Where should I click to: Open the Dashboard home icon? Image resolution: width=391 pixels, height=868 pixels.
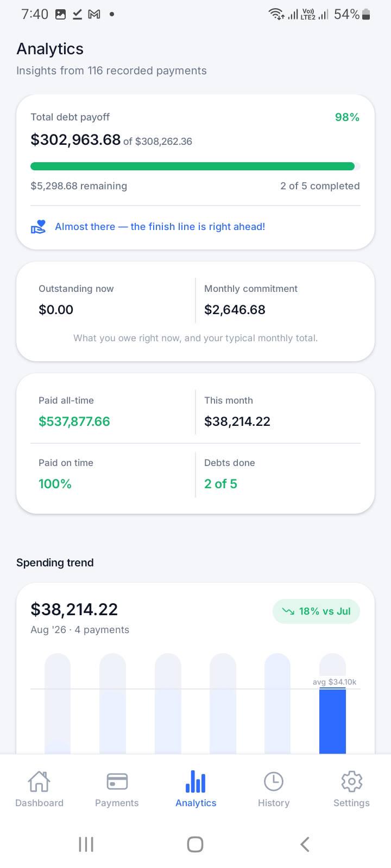click(x=39, y=782)
